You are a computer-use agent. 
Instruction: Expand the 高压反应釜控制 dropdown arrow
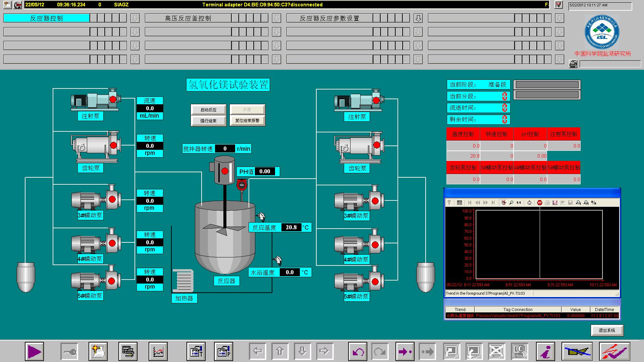(277, 18)
